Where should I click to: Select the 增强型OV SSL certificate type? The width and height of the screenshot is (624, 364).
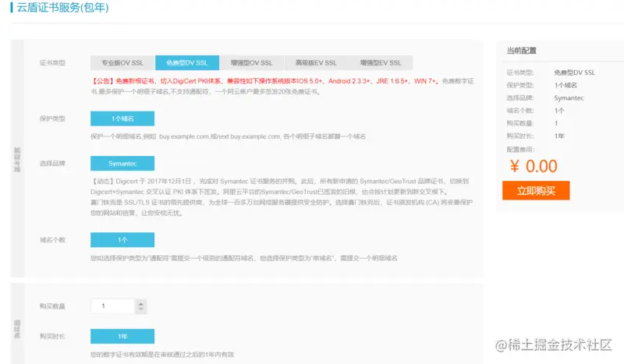click(251, 63)
